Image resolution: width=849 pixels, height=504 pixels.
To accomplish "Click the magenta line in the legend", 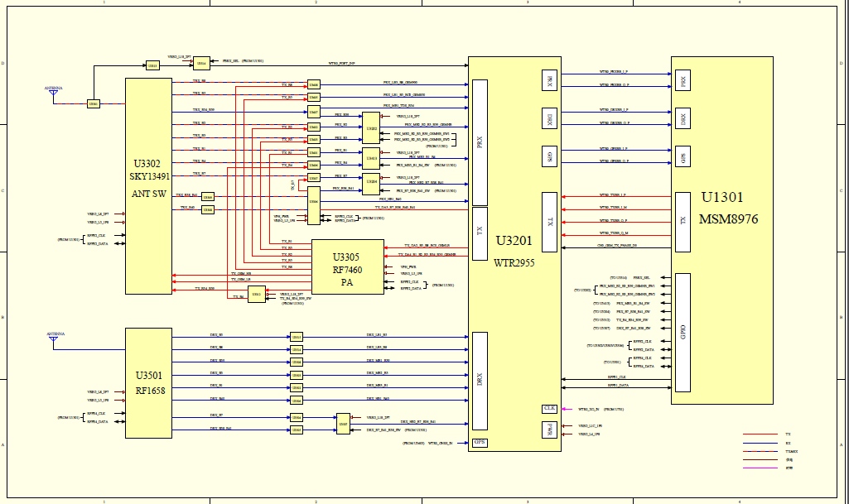I will coord(760,468).
